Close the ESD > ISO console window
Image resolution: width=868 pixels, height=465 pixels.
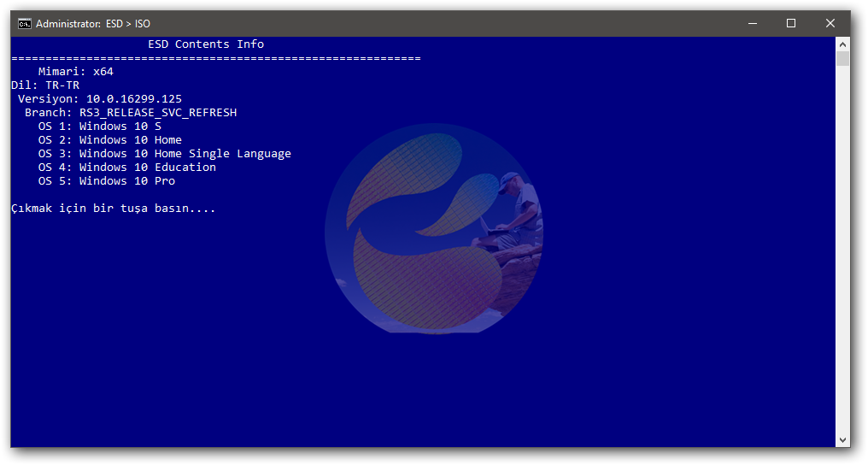[830, 23]
